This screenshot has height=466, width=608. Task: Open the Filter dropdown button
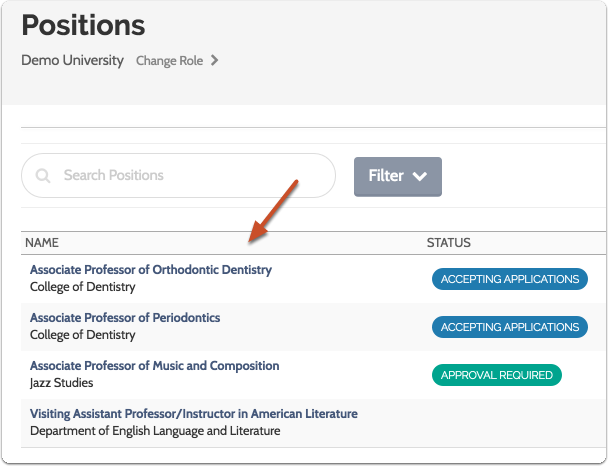pyautogui.click(x=397, y=176)
